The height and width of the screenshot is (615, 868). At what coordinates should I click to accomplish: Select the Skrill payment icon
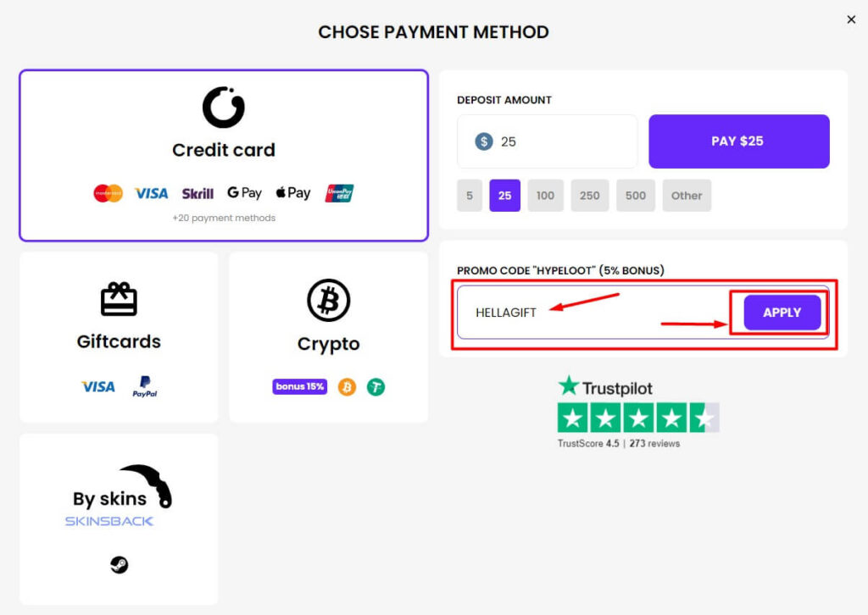point(197,193)
